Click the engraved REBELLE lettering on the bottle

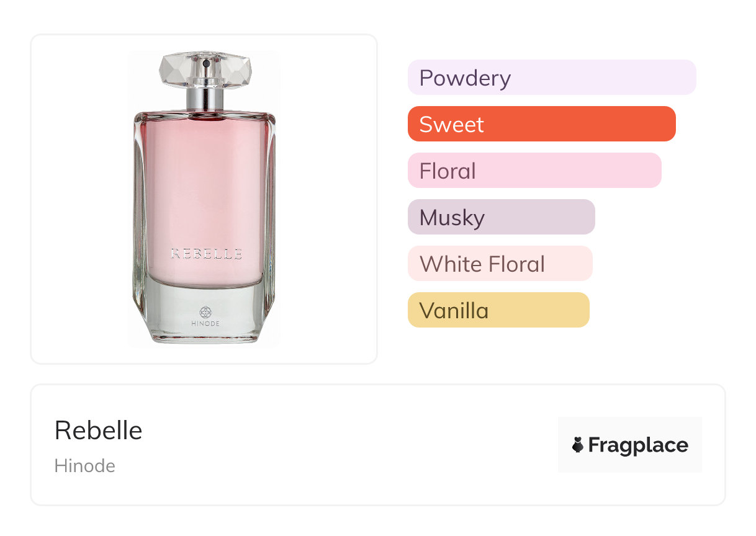(206, 254)
